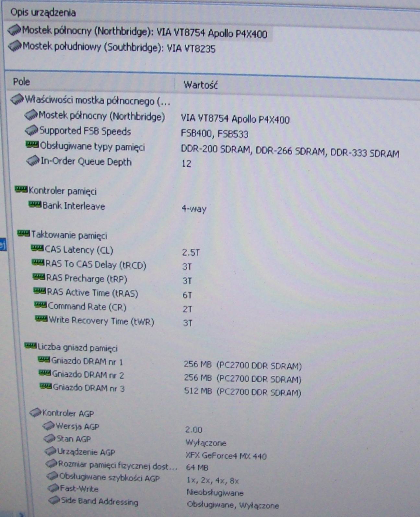Select Gniazdo DRAM nr 1 label
Image resolution: width=420 pixels, height=517 pixels.
tap(87, 361)
